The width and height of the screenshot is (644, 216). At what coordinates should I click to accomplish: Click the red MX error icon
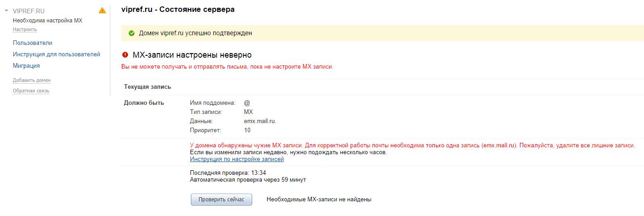[x=125, y=55]
